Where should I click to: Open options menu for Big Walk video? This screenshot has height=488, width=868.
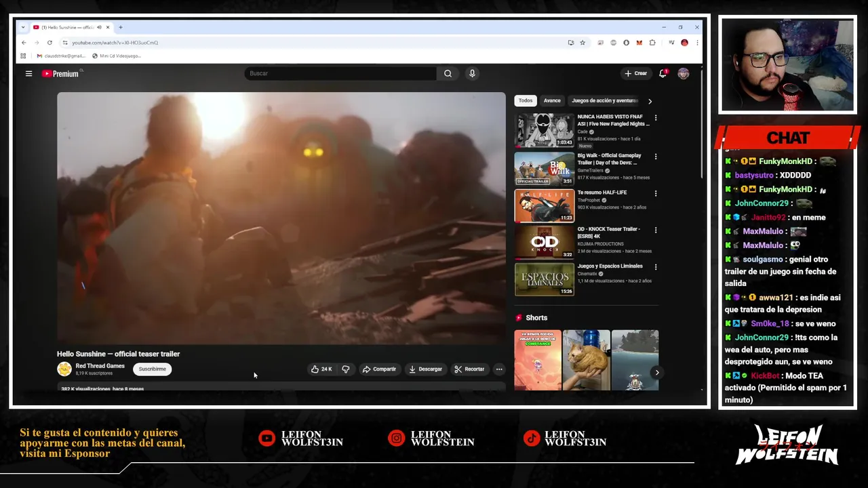(655, 157)
